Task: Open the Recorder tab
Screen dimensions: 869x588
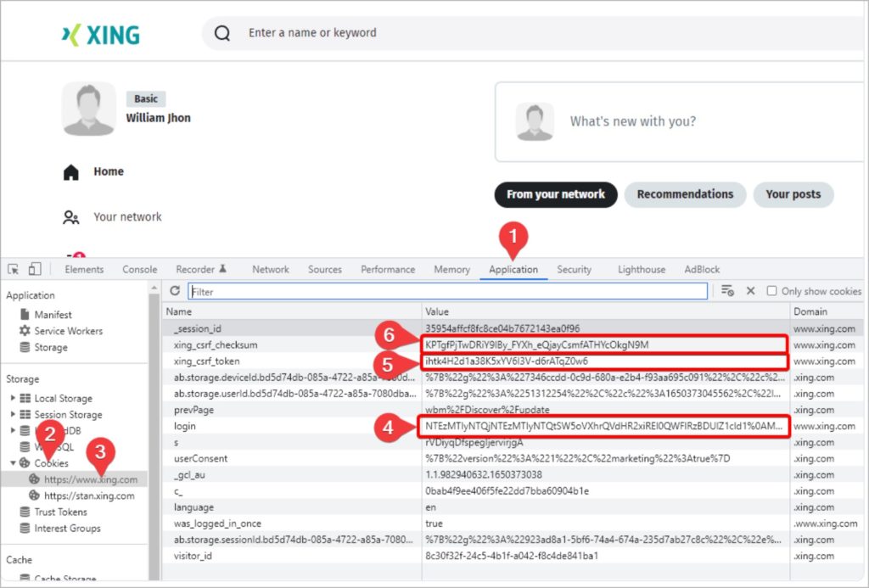Action: tap(201, 269)
